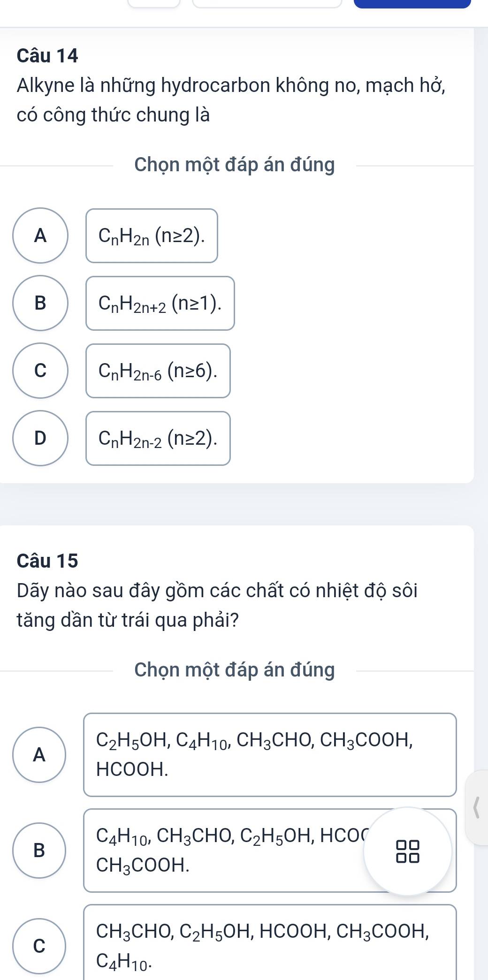Open the floating question grid icon
Viewport: 488px width, 980px height.
[408, 851]
